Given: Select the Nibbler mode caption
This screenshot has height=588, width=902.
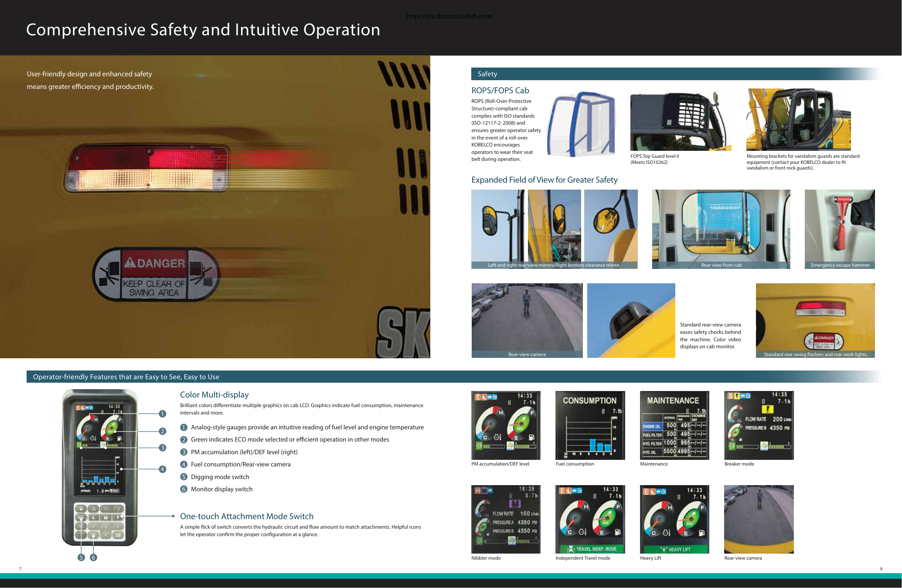Looking at the screenshot, I should [x=486, y=558].
